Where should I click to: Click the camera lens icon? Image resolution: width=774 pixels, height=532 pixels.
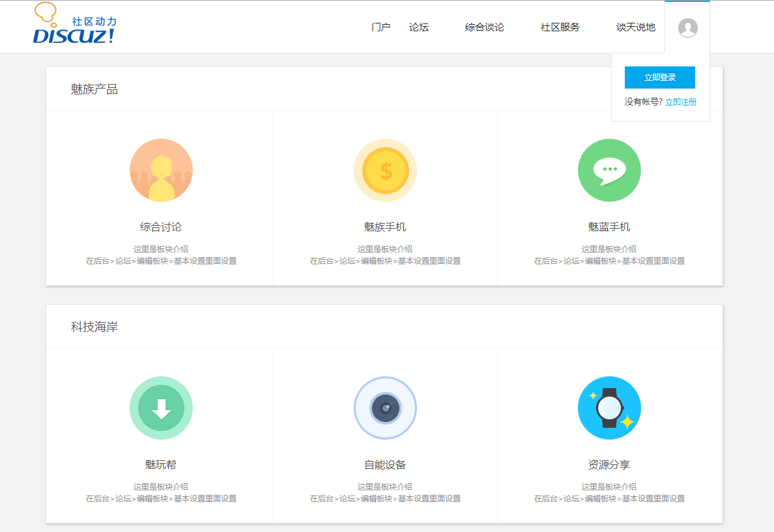tap(385, 408)
